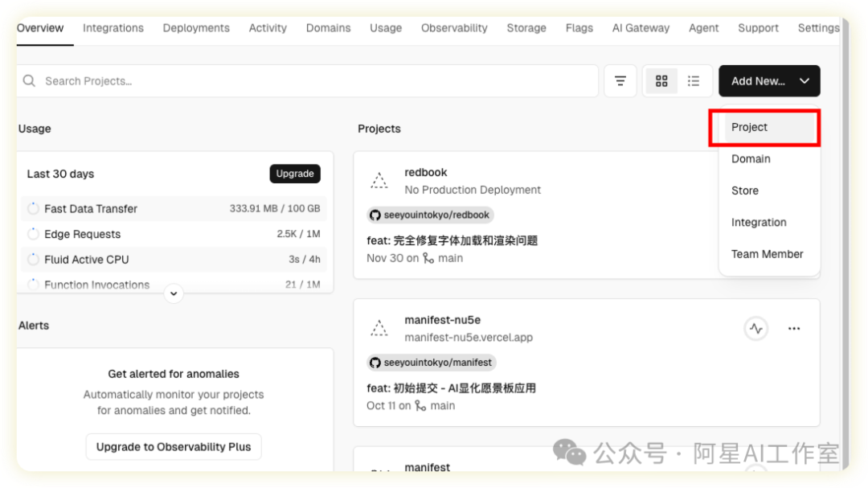
Task: Click Upgrade to Observability Plus
Action: 174,447
